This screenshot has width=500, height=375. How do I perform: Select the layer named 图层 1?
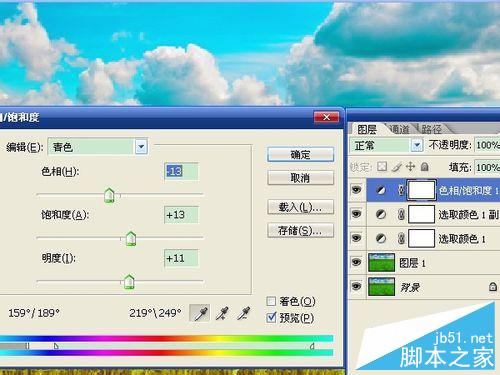coord(412,263)
